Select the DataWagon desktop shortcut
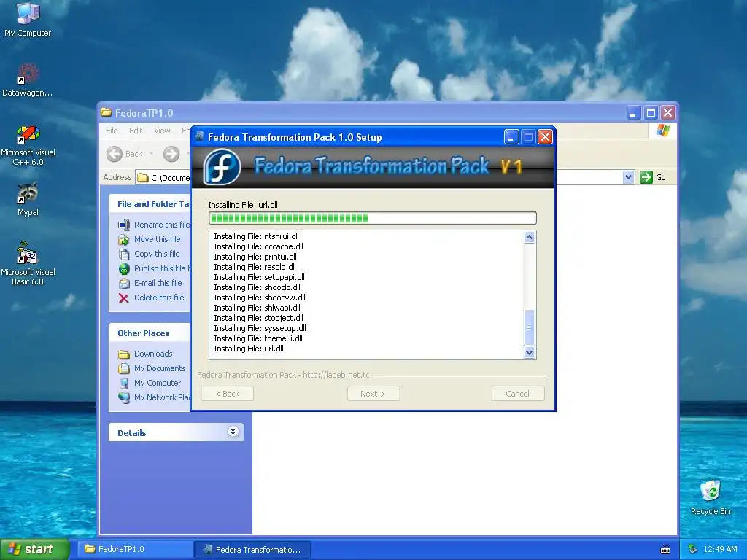The image size is (747, 560). click(28, 80)
